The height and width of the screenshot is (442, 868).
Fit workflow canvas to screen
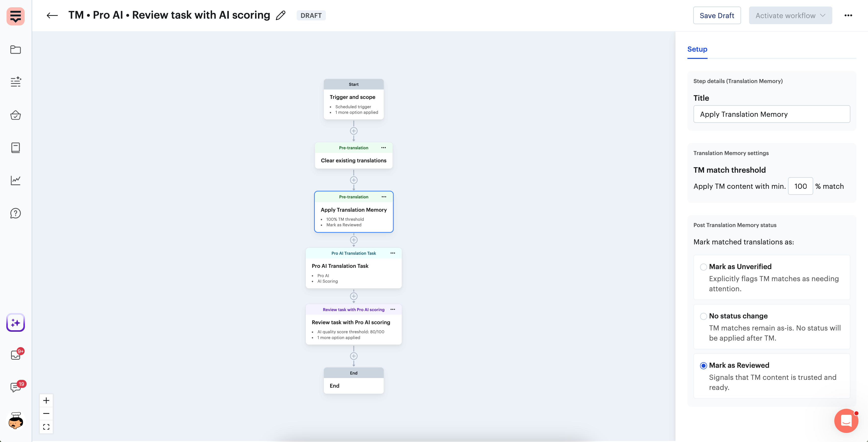tap(46, 427)
